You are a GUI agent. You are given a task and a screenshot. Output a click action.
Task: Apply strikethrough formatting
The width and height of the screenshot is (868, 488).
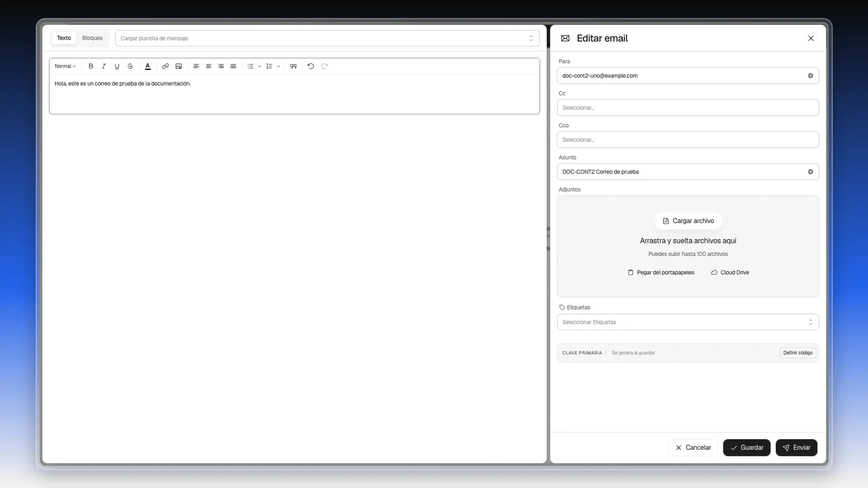(x=130, y=66)
